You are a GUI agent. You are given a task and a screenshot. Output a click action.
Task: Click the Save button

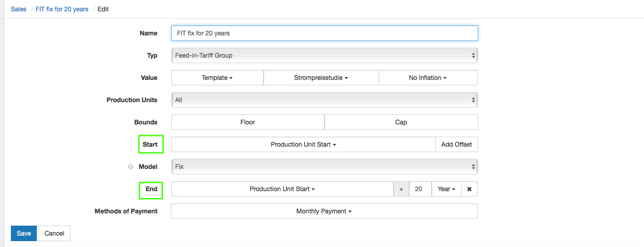(24, 233)
